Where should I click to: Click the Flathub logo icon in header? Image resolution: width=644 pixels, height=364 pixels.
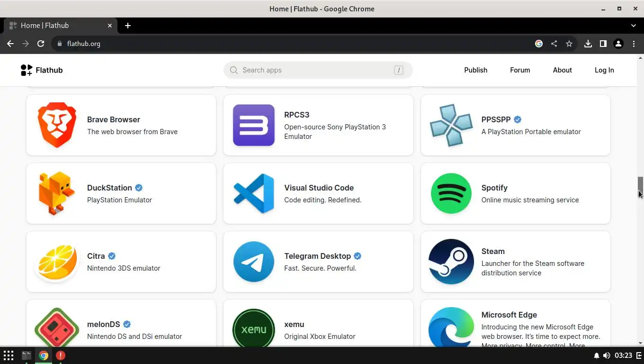coord(27,70)
